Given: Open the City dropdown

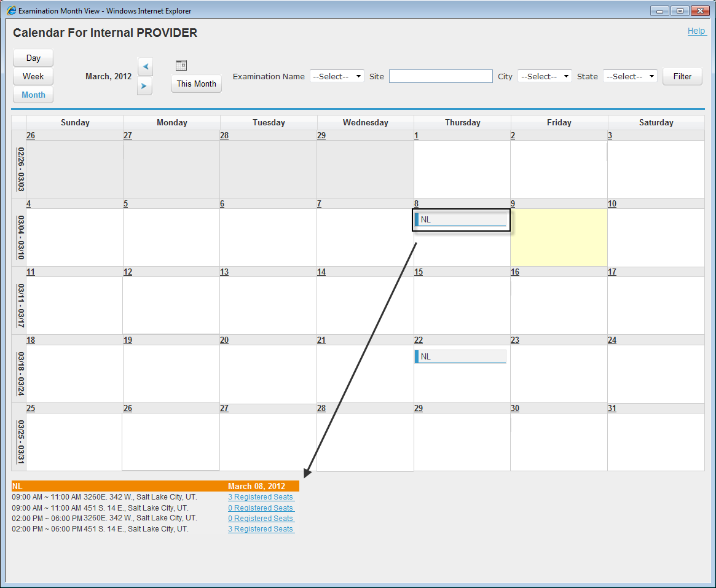Looking at the screenshot, I should coord(545,76).
